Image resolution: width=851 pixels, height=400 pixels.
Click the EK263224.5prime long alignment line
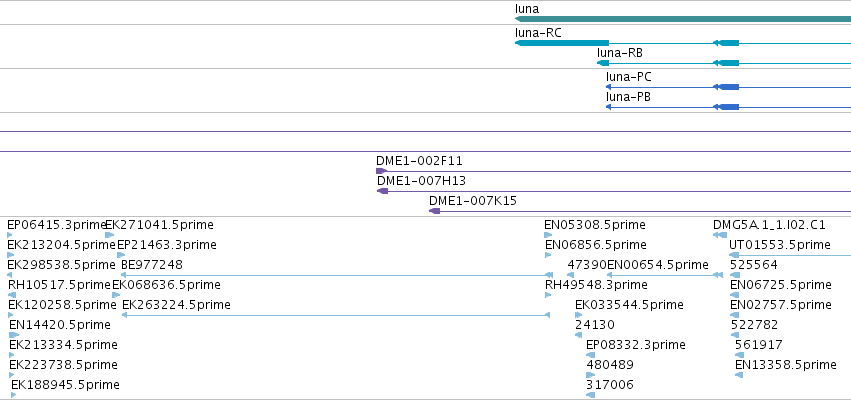[336, 315]
